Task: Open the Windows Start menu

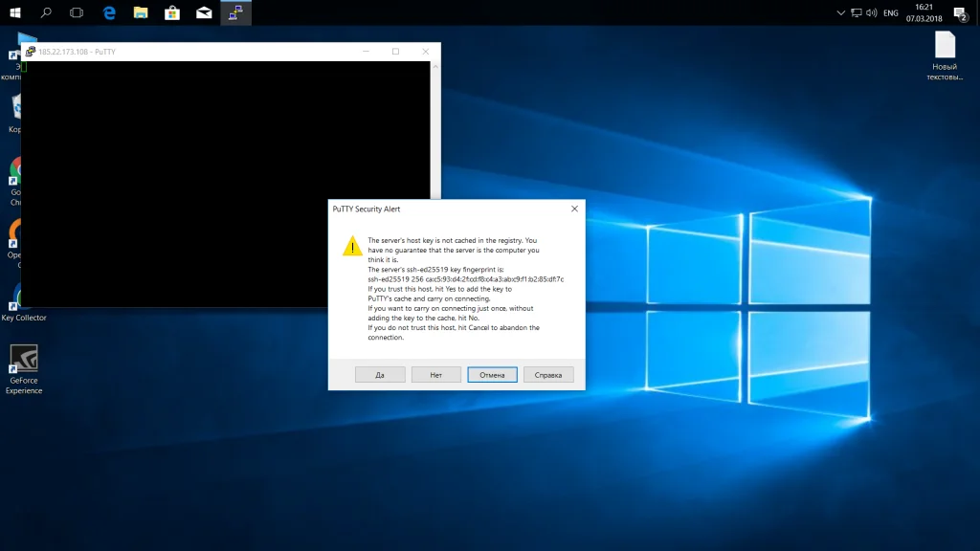Action: coord(15,12)
